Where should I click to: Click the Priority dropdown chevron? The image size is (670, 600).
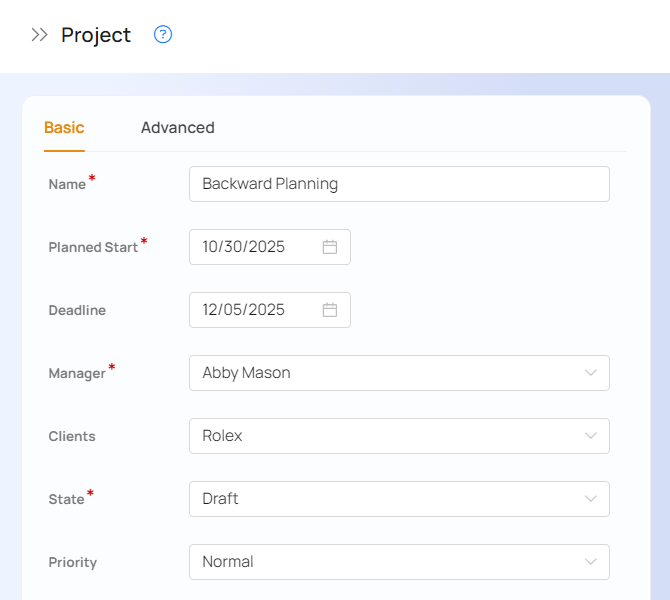pos(590,562)
